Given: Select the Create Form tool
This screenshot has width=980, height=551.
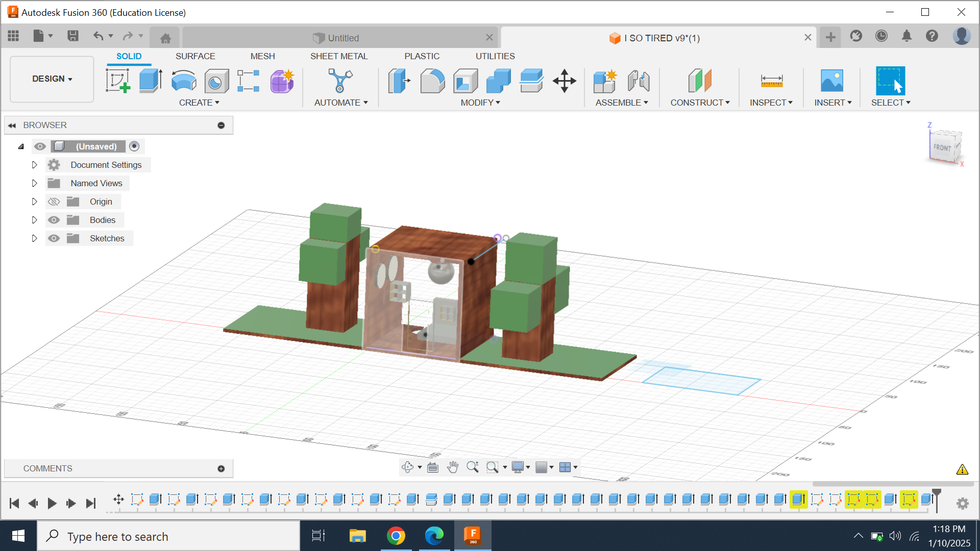Looking at the screenshot, I should [x=282, y=81].
